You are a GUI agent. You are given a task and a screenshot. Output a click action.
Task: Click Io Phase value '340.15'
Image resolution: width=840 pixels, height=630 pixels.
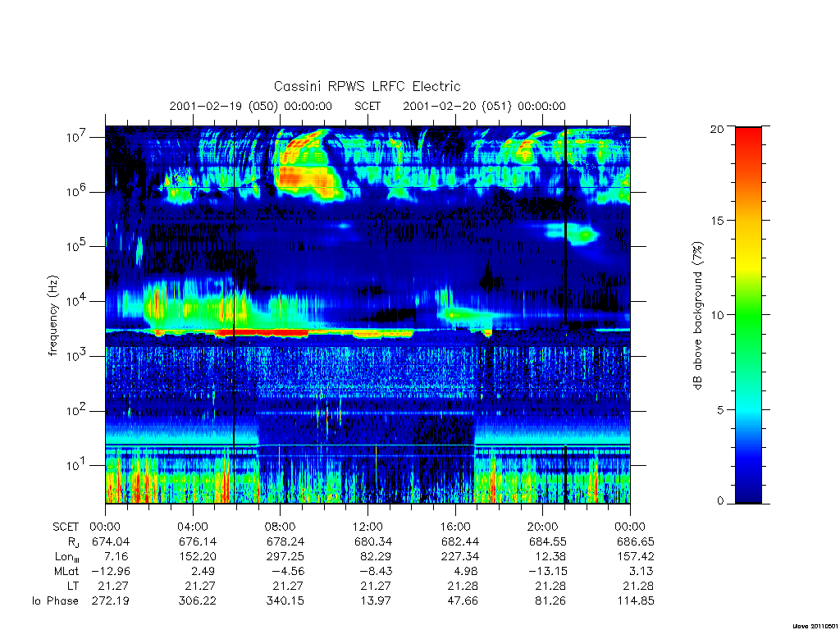[x=285, y=600]
